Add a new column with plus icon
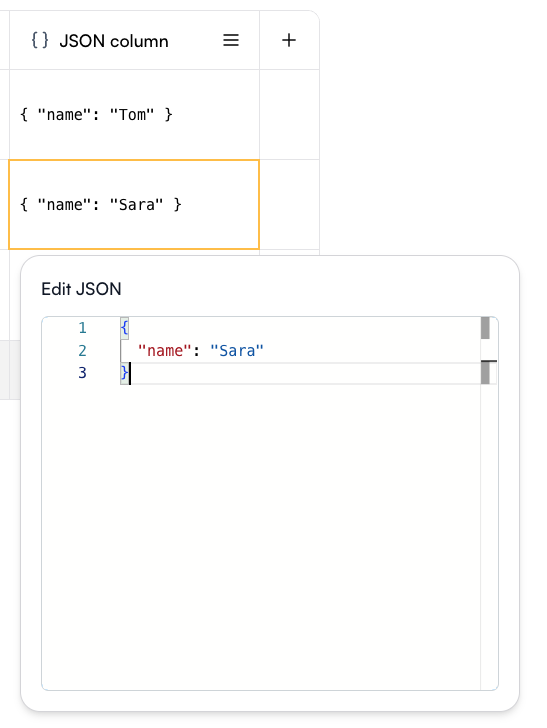 click(289, 40)
